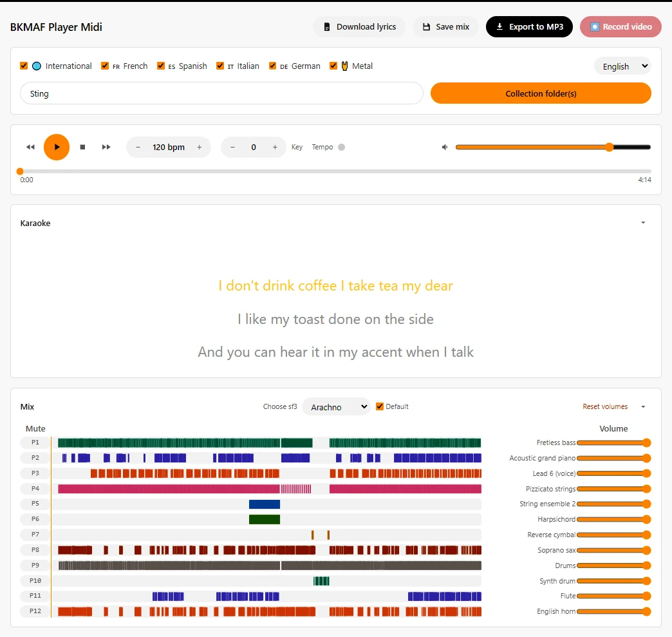The width and height of the screenshot is (672, 637).
Task: Uncheck the Italian checkbox
Action: coord(220,66)
